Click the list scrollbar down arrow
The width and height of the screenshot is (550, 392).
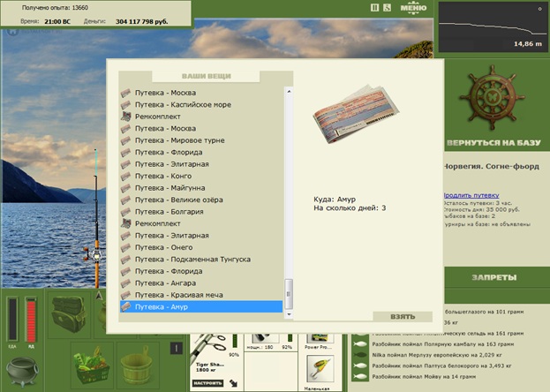tap(289, 314)
